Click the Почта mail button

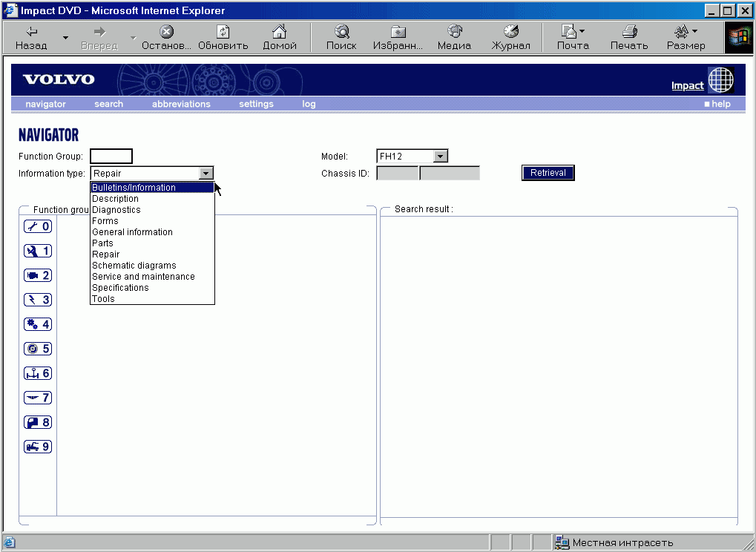pyautogui.click(x=573, y=38)
